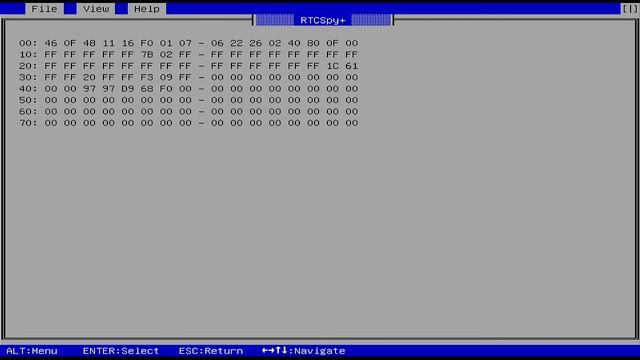Click the arrows Navigate hint in status bar
This screenshot has width=640, height=360.
click(x=303, y=351)
